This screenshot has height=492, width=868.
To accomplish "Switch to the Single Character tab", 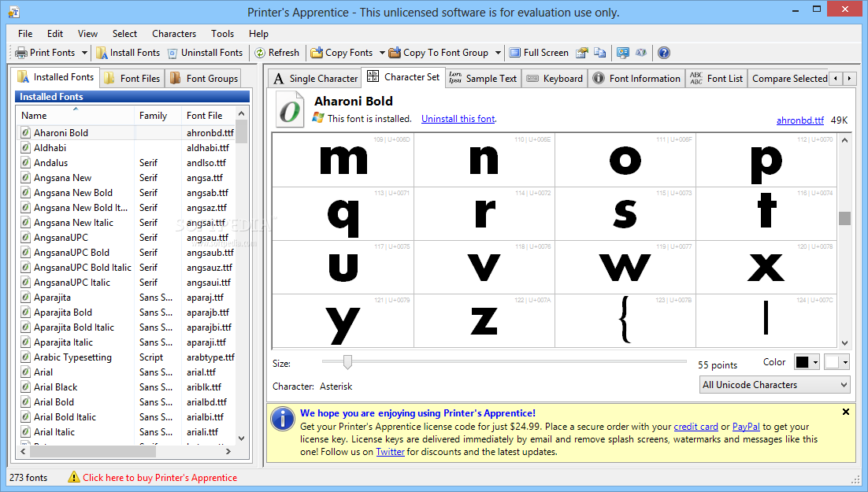I will (315, 79).
